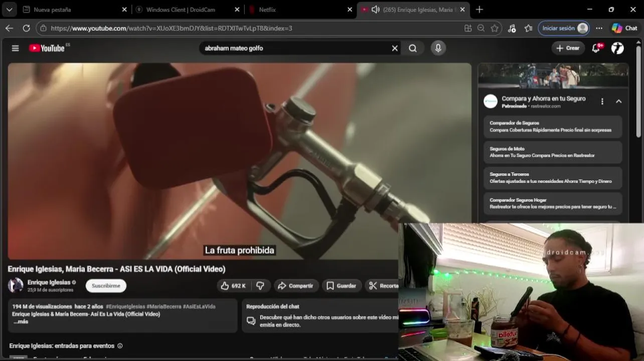Switch to the Netflix tab
The image size is (644, 361).
(x=301, y=10)
